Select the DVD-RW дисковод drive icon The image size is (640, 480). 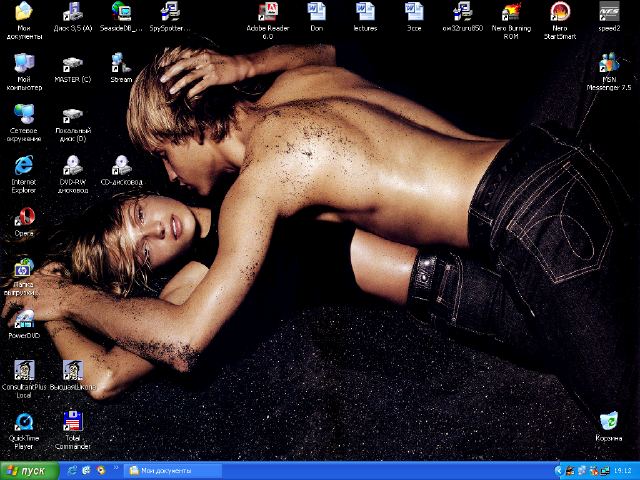[72, 166]
